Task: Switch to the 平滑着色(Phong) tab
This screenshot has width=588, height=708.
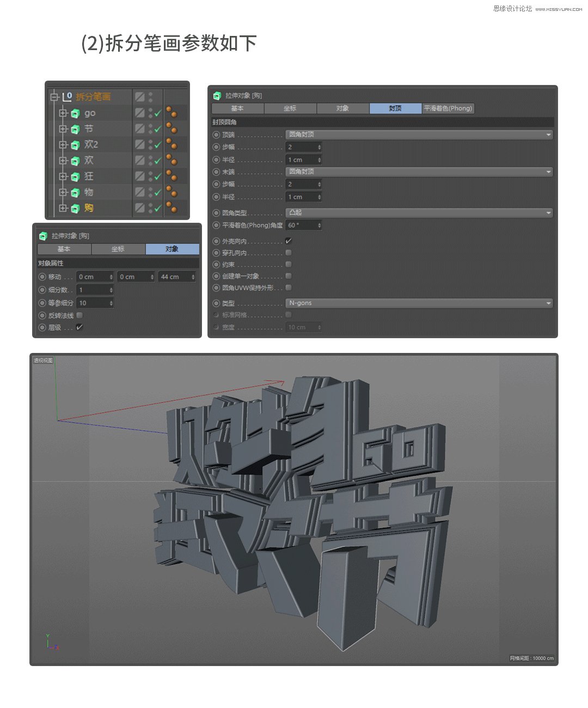Action: 448,108
